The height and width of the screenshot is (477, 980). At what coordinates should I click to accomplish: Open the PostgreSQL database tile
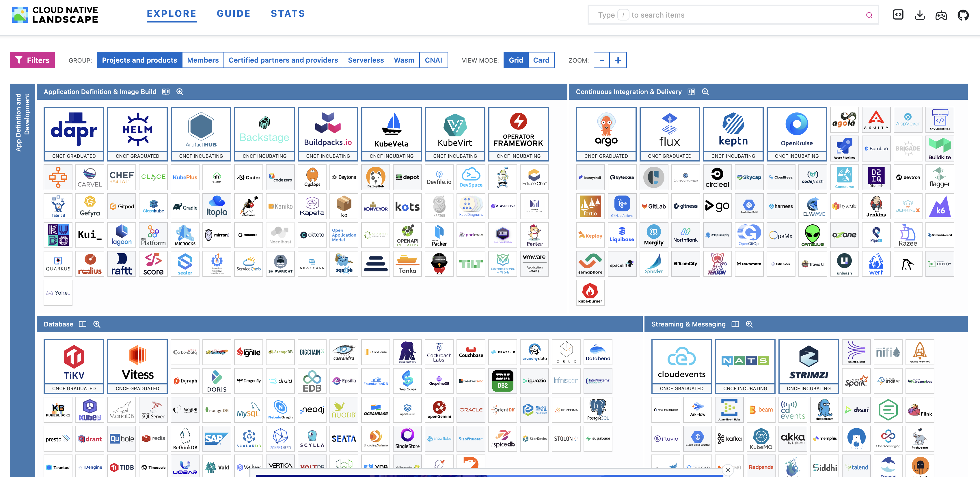pos(598,409)
